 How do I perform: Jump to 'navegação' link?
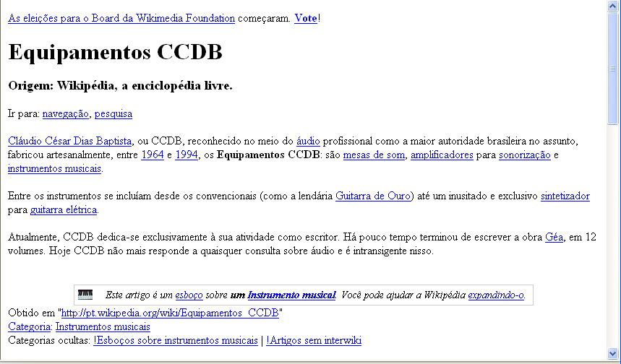click(x=65, y=113)
